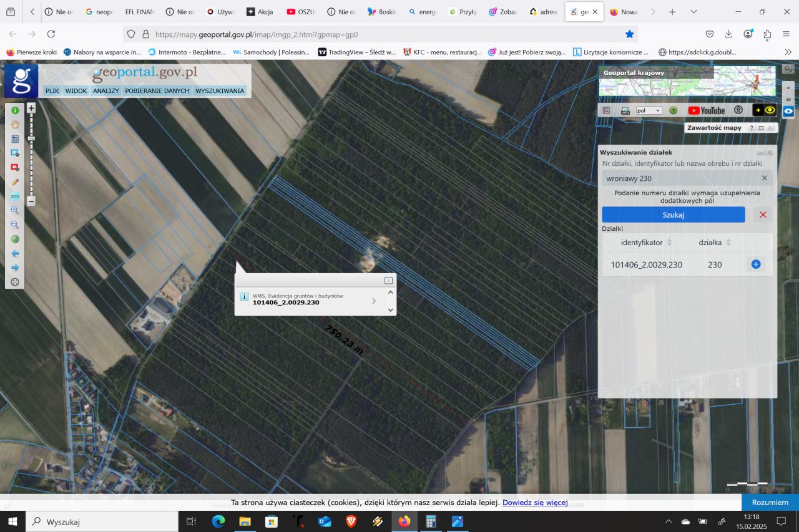The width and height of the screenshot is (799, 532).
Task: Choose the pencil drawing tool
Action: click(15, 182)
